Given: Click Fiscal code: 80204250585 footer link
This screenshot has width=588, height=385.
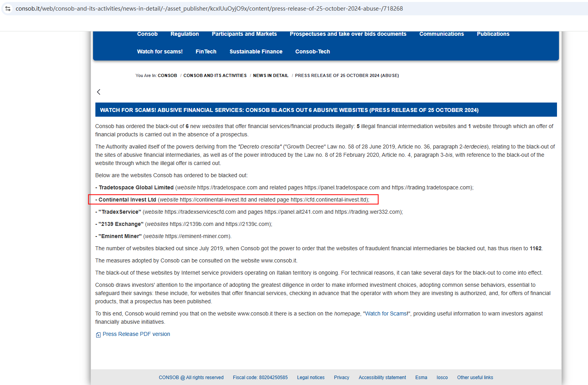Looking at the screenshot, I should 260,378.
